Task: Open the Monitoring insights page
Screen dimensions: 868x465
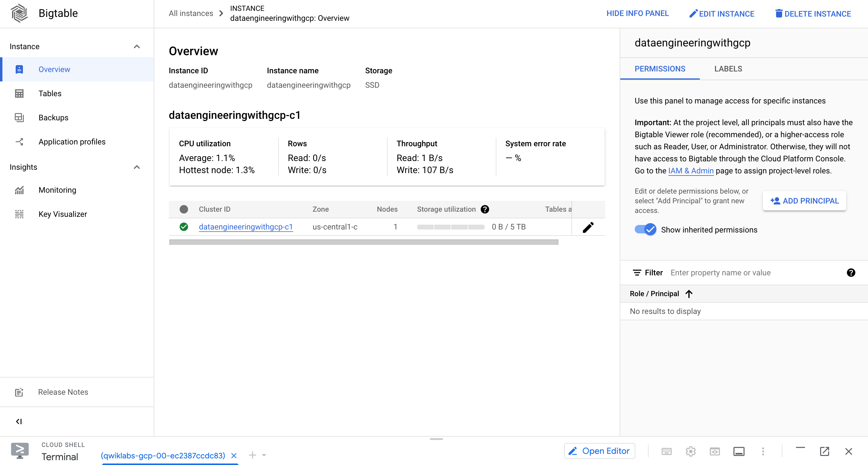Action: click(x=77, y=190)
